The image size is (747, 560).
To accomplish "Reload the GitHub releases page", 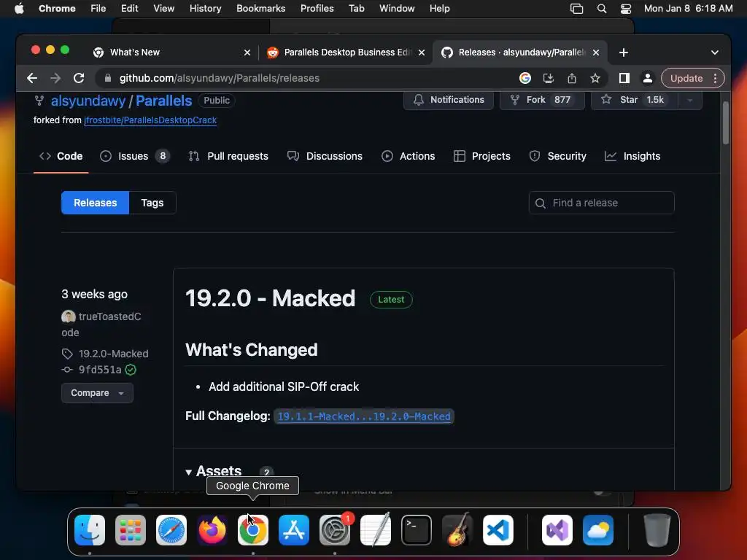I will pyautogui.click(x=79, y=78).
